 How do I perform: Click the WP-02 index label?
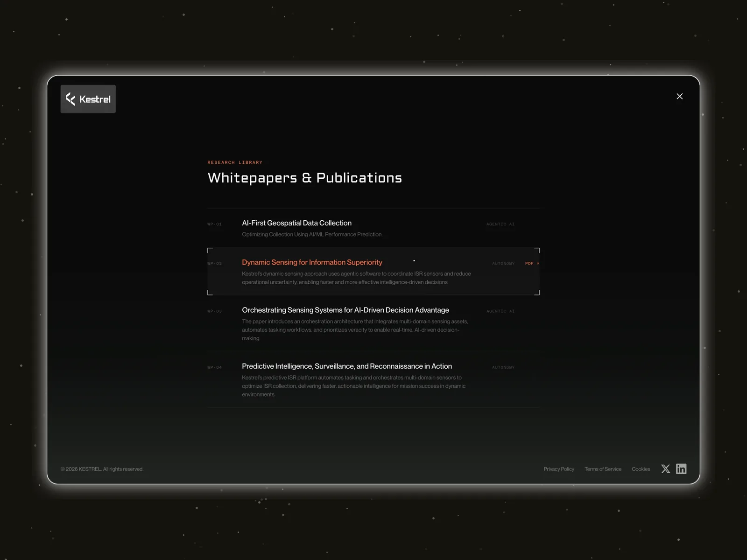pos(215,264)
